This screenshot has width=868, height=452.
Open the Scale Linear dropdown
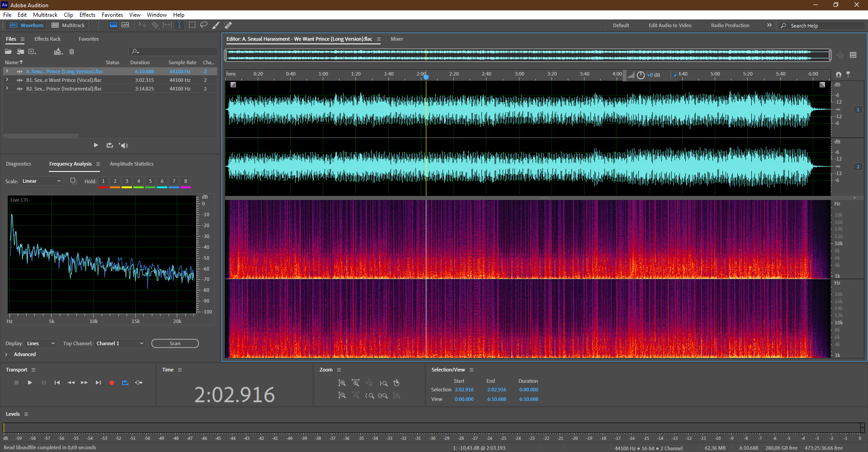(x=41, y=181)
